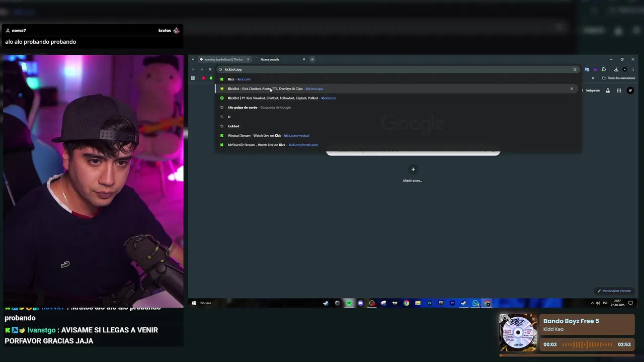Screen dimensions: 644x362
Task: Select the Kick - kick.com suggestion
Action: pyautogui.click(x=398, y=79)
